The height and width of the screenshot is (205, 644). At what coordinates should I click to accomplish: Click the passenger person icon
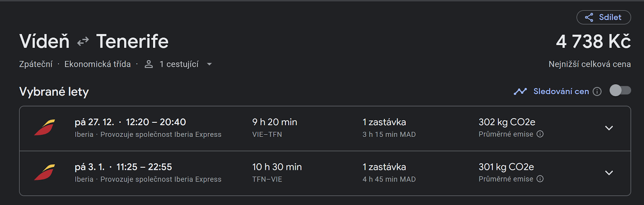pos(149,64)
